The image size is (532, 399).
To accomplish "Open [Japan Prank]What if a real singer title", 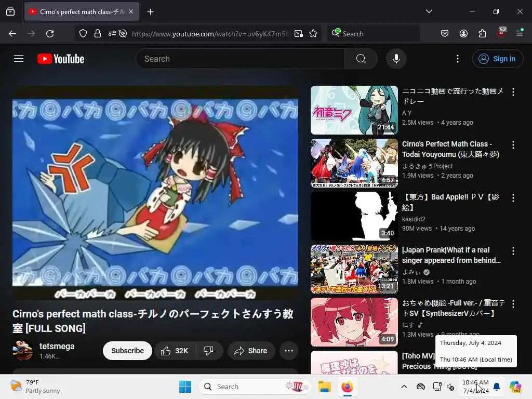I will (451, 255).
